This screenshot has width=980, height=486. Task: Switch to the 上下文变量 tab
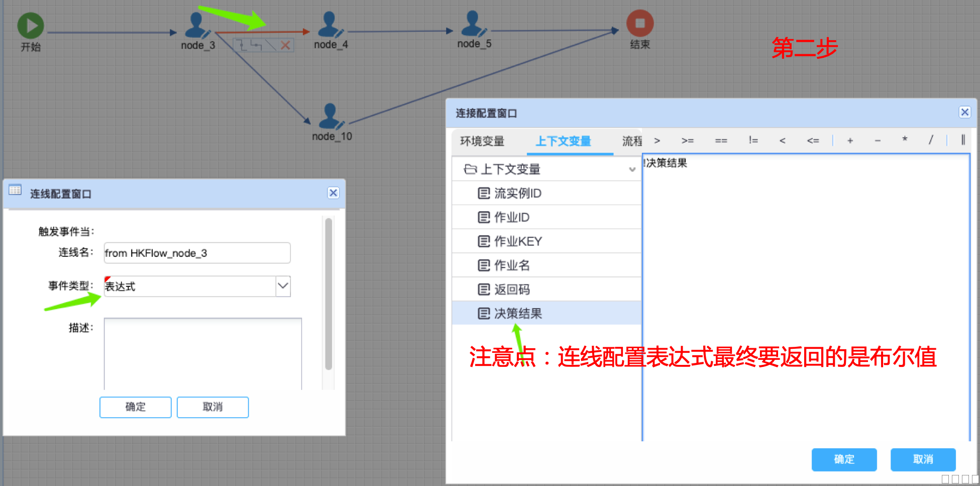point(563,141)
